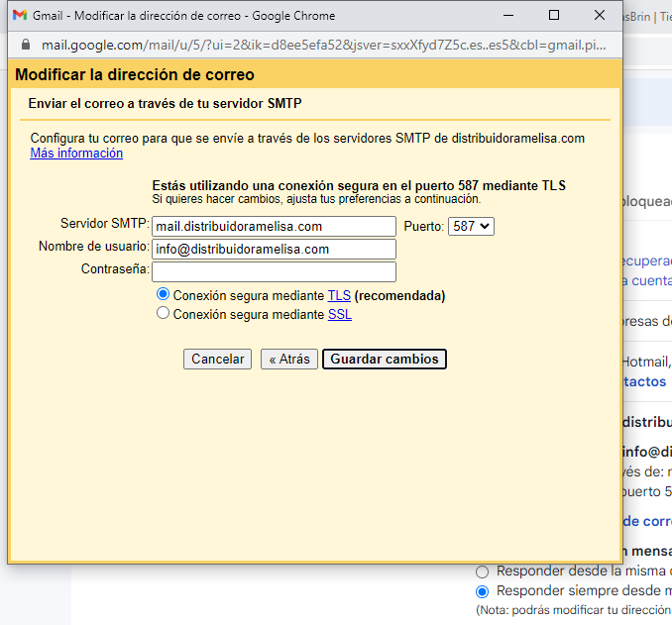Click 'Si quieres hacer cambios' line

tap(316, 199)
